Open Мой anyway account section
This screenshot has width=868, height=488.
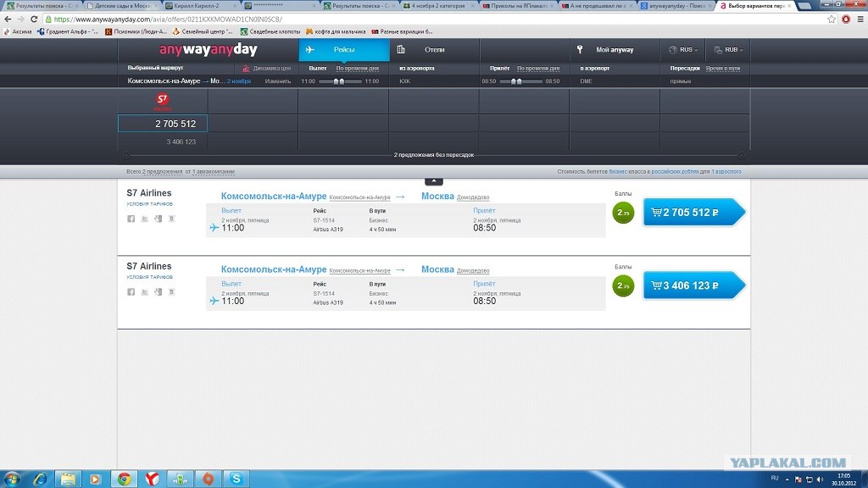click(615, 50)
